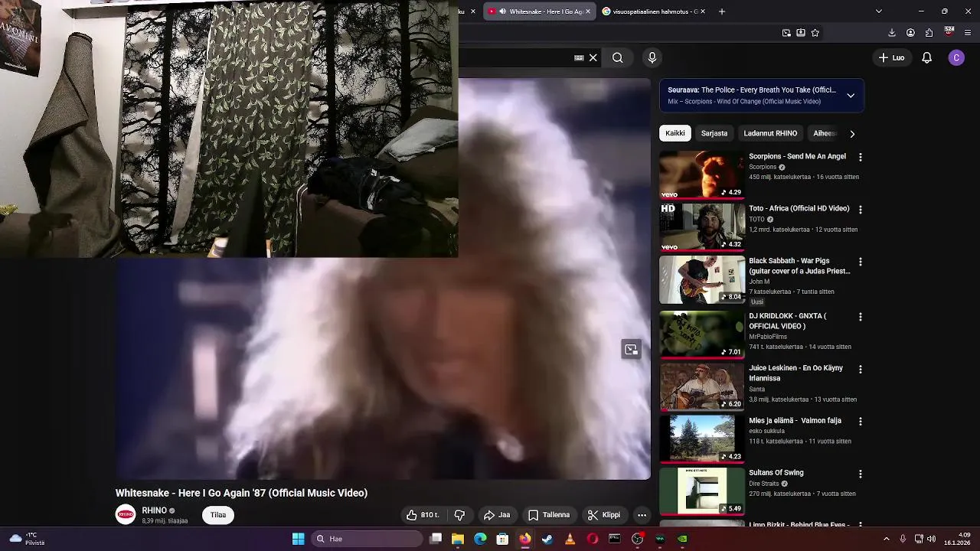The width and height of the screenshot is (980, 551).
Task: Expand the Seuraava playlist panel chevron
Action: tap(851, 96)
